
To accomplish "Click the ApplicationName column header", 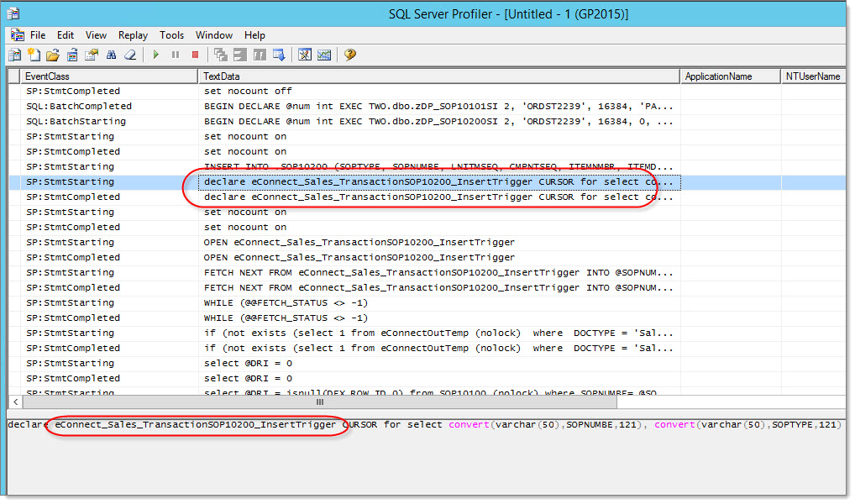I will [x=731, y=76].
